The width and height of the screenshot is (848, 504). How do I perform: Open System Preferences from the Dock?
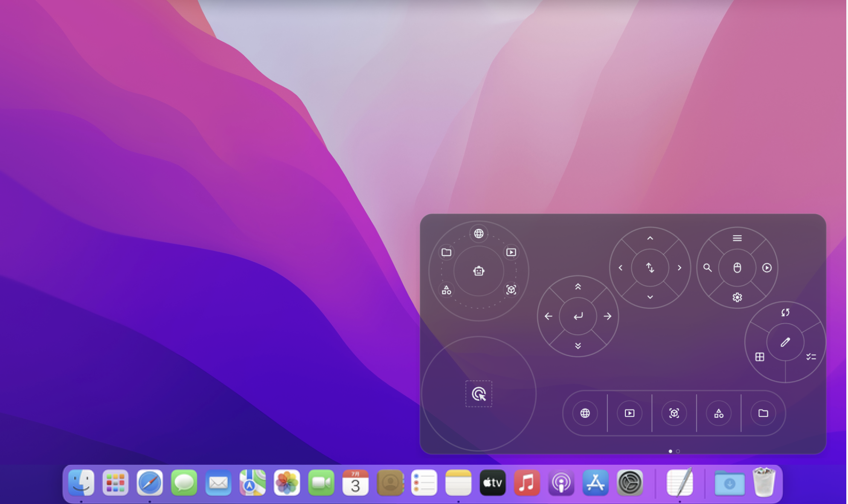pos(630,483)
